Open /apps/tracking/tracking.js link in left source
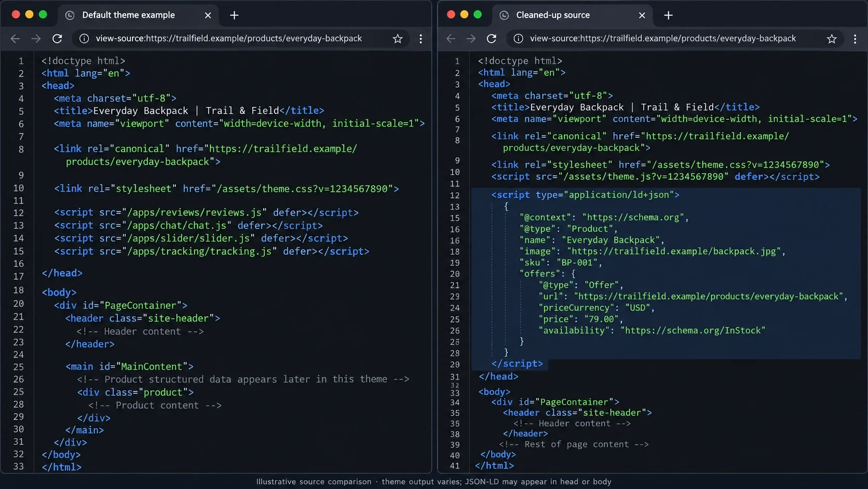The width and height of the screenshot is (868, 489). click(x=200, y=251)
